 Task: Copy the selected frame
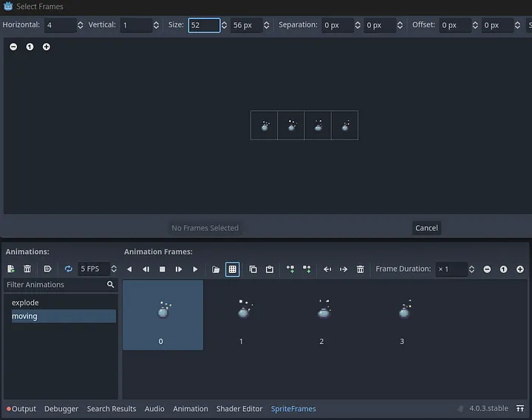[x=253, y=269]
